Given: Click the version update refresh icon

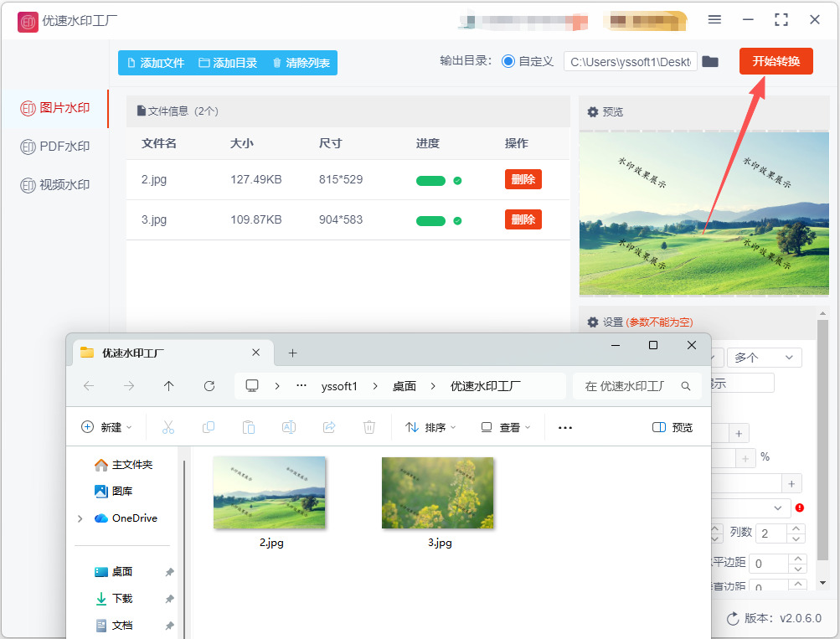Looking at the screenshot, I should (x=733, y=618).
